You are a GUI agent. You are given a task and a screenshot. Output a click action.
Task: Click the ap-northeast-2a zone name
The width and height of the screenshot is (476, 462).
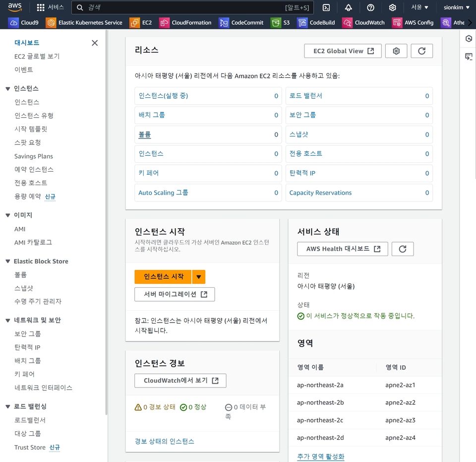click(x=320, y=385)
